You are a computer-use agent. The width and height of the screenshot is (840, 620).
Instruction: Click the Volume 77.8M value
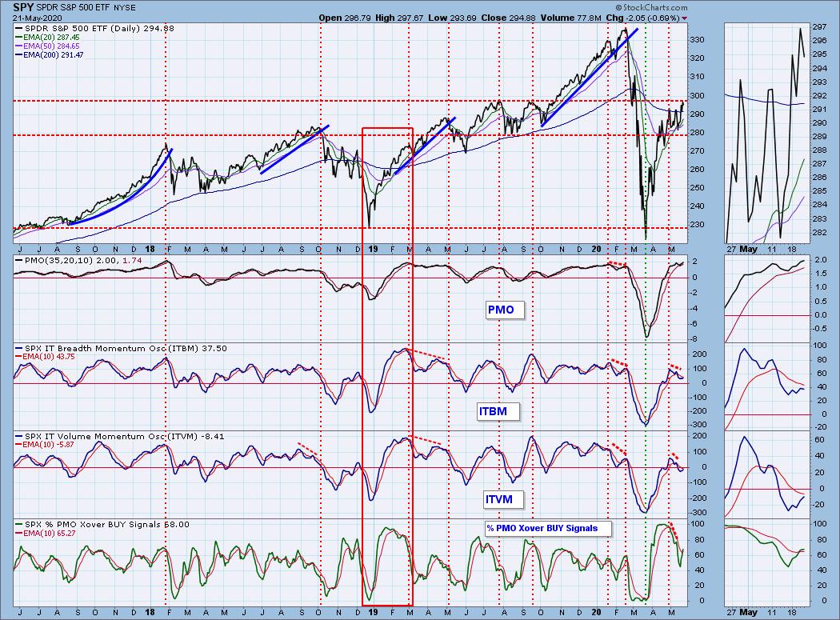(x=570, y=18)
